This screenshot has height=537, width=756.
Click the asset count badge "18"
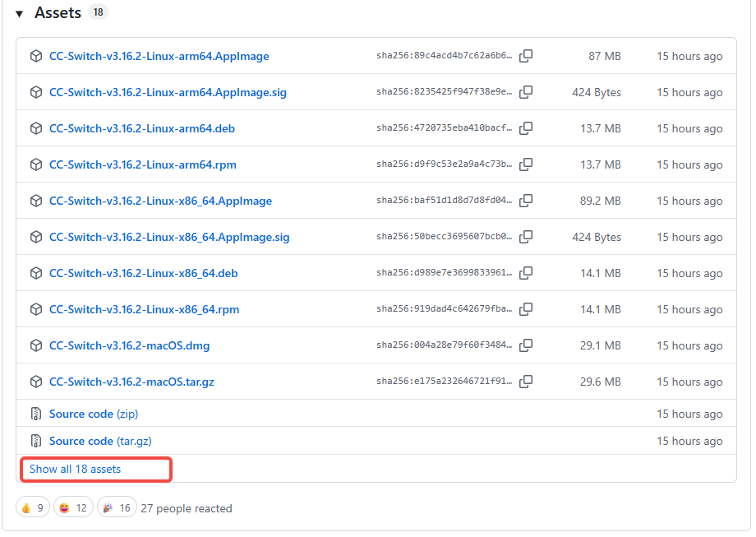point(98,12)
